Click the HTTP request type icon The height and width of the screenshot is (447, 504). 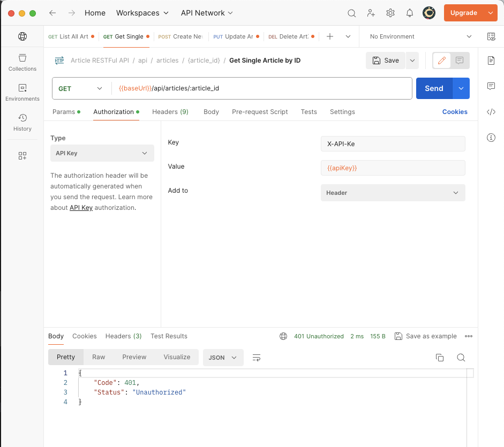point(59,60)
